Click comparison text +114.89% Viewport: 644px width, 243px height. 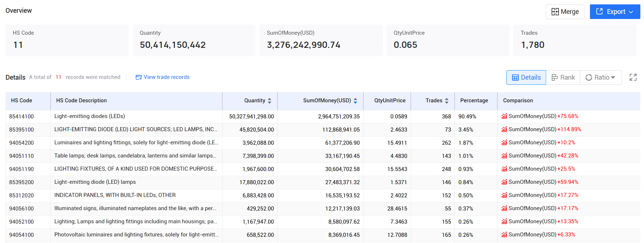tap(569, 129)
